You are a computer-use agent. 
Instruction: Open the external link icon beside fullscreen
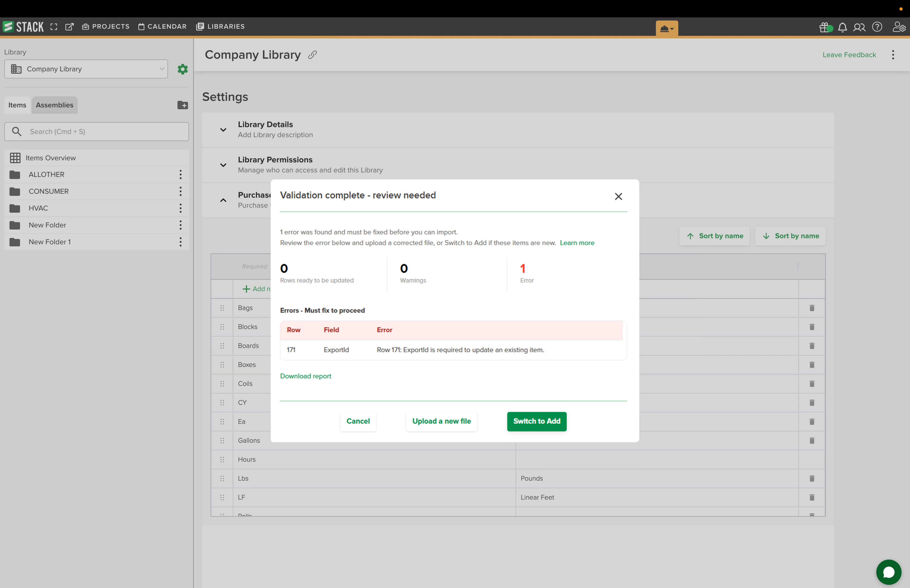pyautogui.click(x=69, y=27)
